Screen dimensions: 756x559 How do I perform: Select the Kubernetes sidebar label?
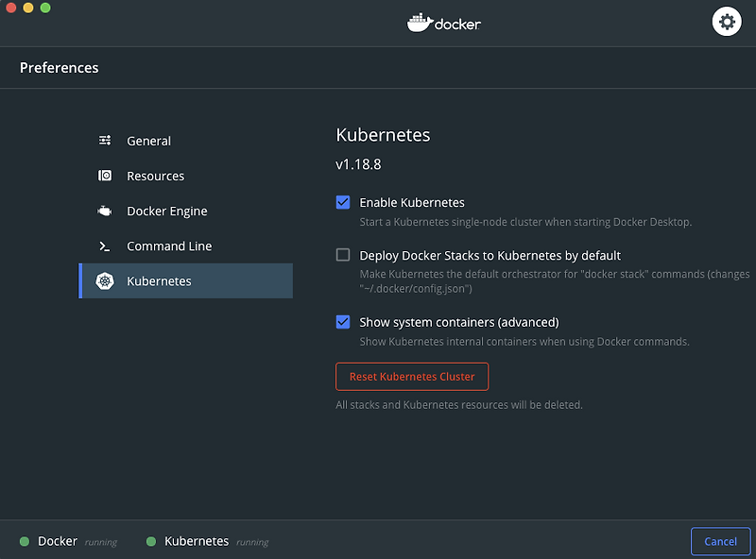tap(159, 281)
